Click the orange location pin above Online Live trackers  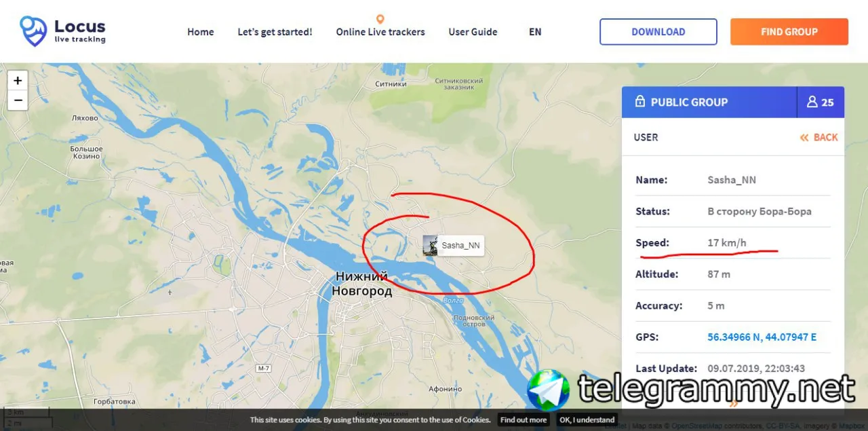(380, 19)
